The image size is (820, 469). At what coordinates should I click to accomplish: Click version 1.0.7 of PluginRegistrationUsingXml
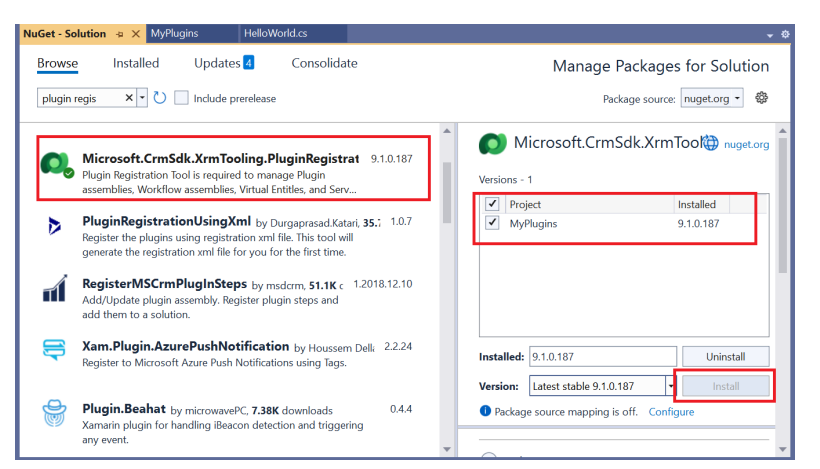tap(401, 221)
